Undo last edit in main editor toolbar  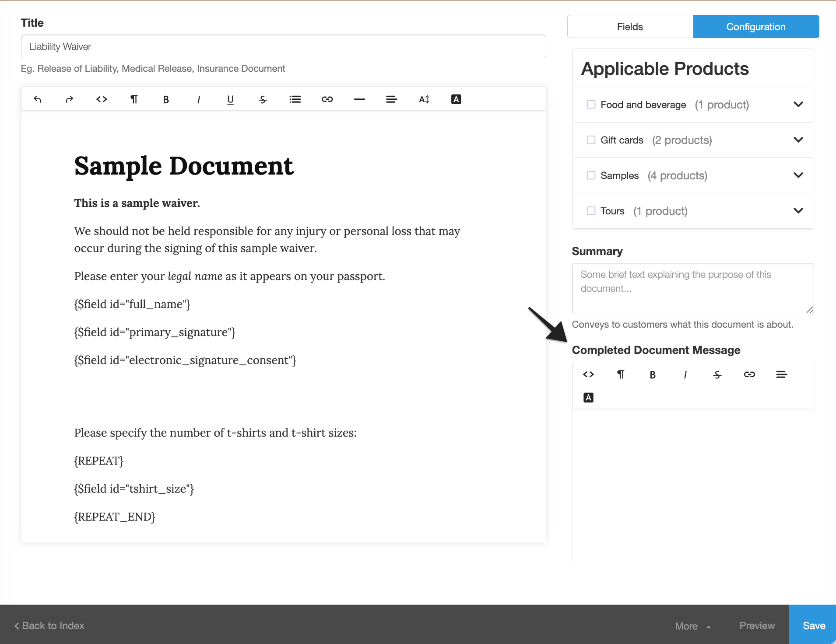click(x=37, y=99)
